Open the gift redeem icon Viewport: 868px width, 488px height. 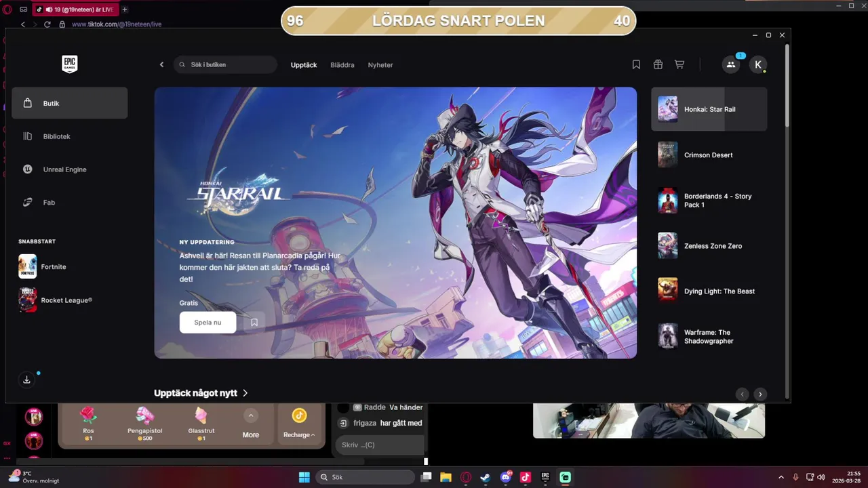point(658,64)
